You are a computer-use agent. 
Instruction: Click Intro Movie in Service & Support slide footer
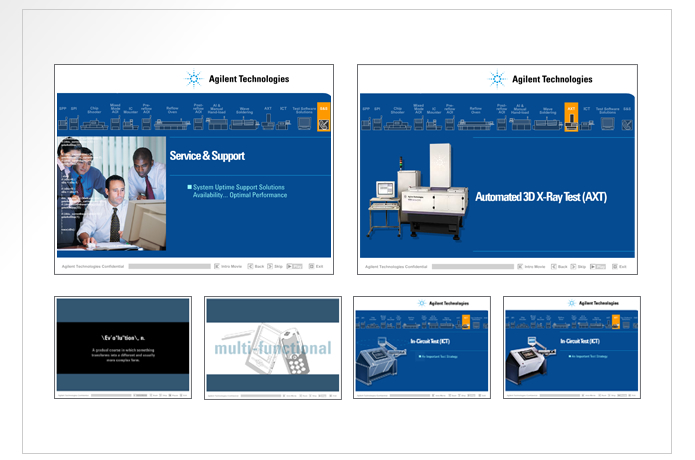click(228, 266)
